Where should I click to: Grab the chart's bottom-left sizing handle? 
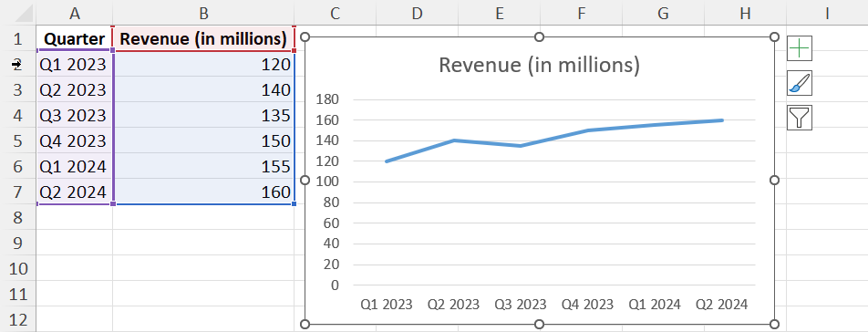[x=305, y=324]
